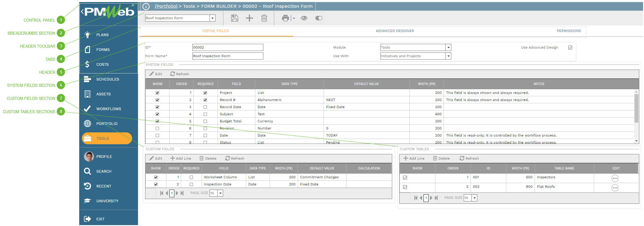Expand the Custom Fields page size dropdown

coord(220,193)
